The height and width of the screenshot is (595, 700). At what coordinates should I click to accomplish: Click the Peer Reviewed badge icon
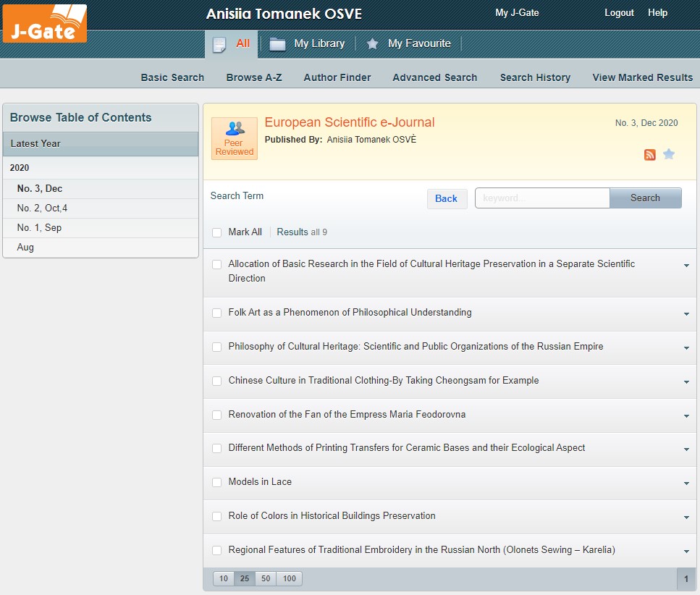[234, 138]
